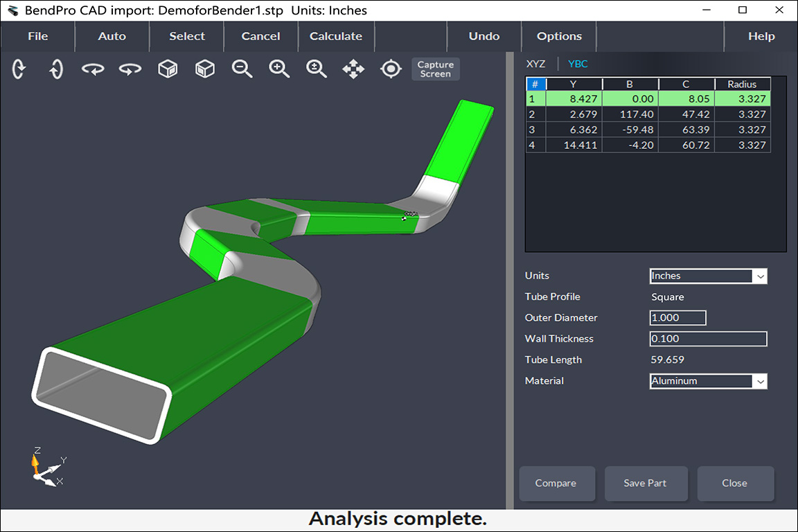The image size is (798, 532).
Task: Switch to the YBC coordinates tab
Action: tap(577, 63)
